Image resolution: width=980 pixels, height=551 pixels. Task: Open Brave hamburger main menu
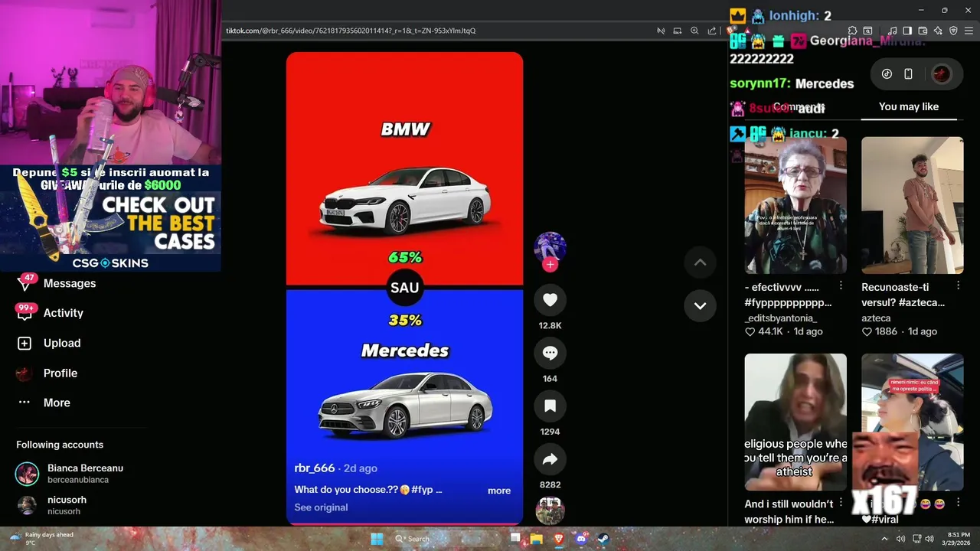pos(969,31)
